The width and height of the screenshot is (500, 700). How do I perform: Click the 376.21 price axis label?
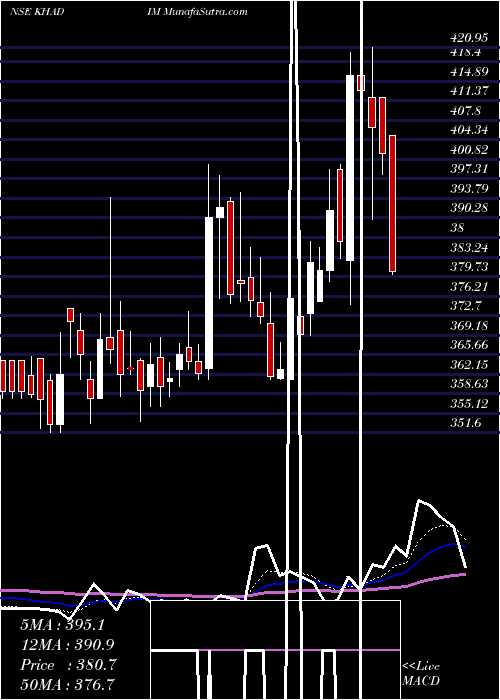click(x=468, y=286)
